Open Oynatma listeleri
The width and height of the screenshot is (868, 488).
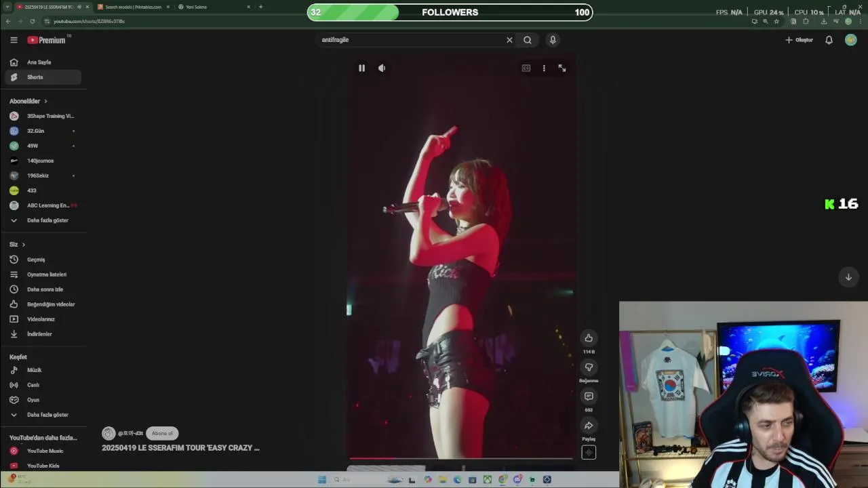43,274
